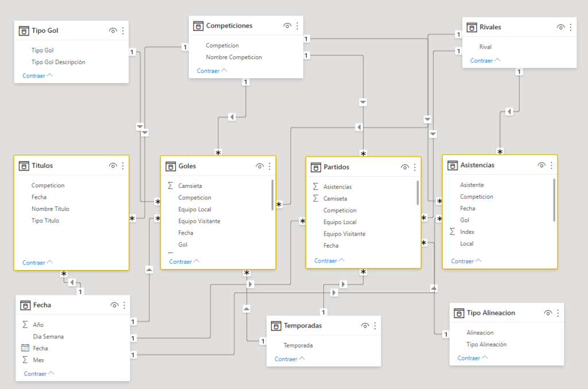
Task: Collapse the Competiciones table with Contraer
Action: click(x=212, y=71)
